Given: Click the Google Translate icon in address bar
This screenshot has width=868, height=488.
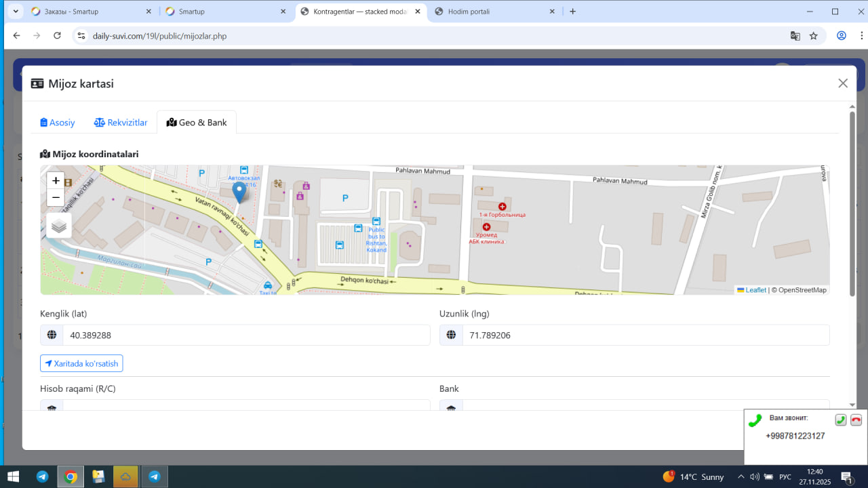Looking at the screenshot, I should coord(795,36).
